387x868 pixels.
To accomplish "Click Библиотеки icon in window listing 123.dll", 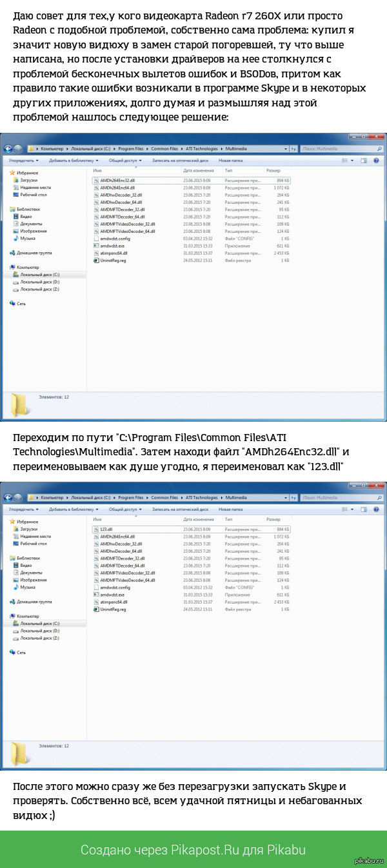I will pos(12,558).
